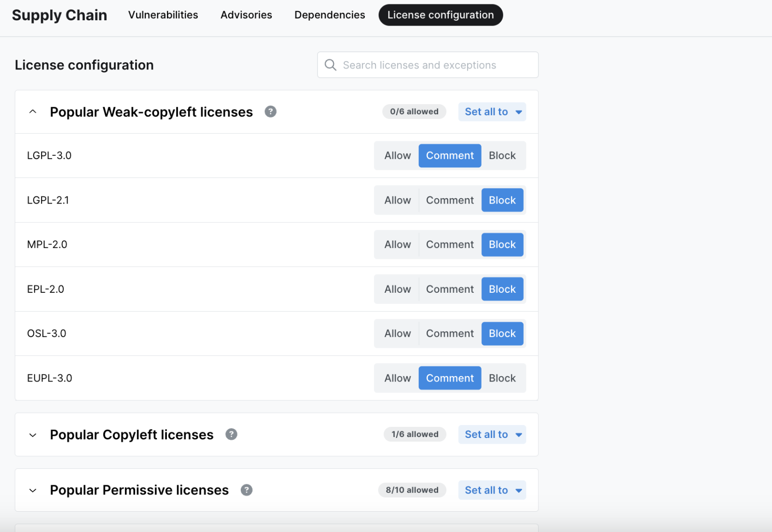Open the Dependencies tab
This screenshot has width=772, height=532.
(330, 14)
